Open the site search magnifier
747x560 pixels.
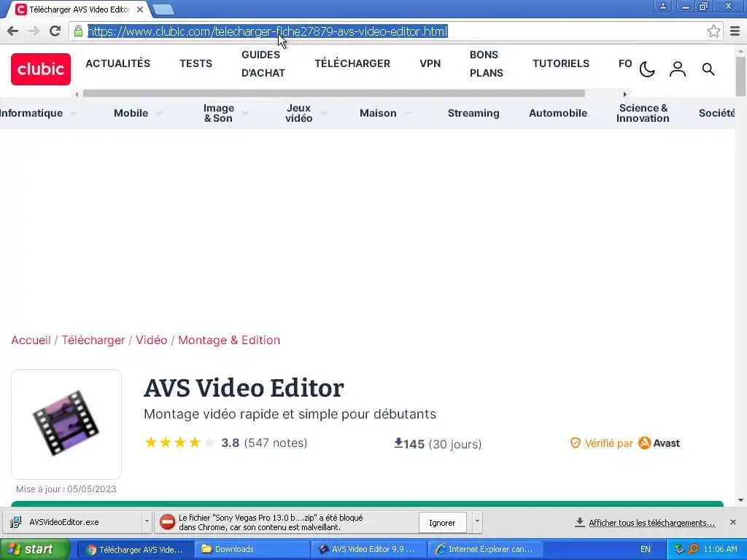[708, 69]
